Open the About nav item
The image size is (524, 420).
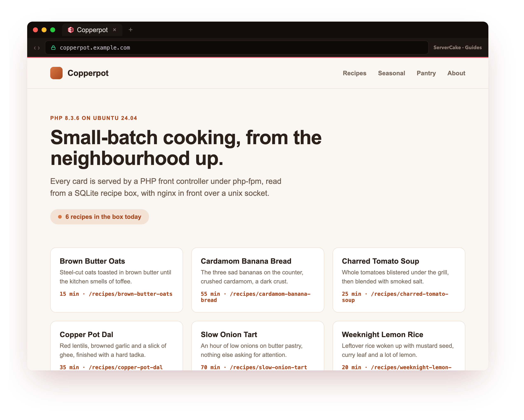click(x=456, y=73)
